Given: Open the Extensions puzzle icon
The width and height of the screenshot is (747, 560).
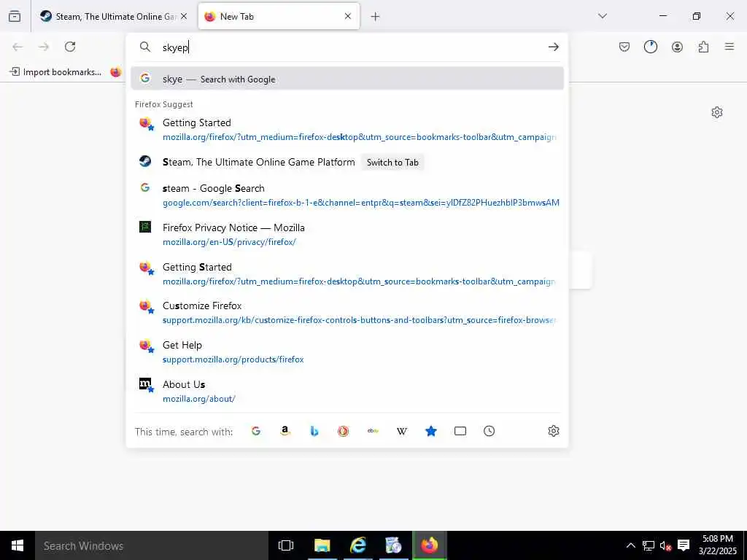Looking at the screenshot, I should pyautogui.click(x=703, y=47).
